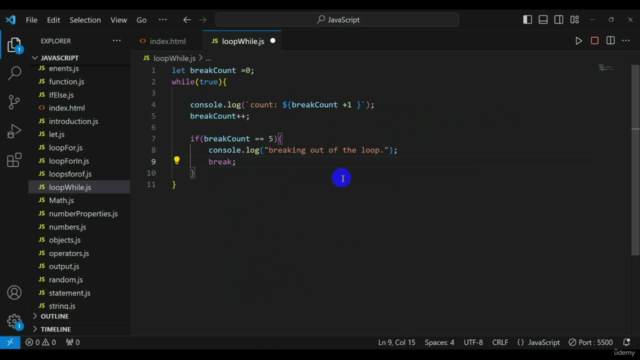Close the unsaved loopWhile.js tab dot
The height and width of the screenshot is (360, 640).
273,41
